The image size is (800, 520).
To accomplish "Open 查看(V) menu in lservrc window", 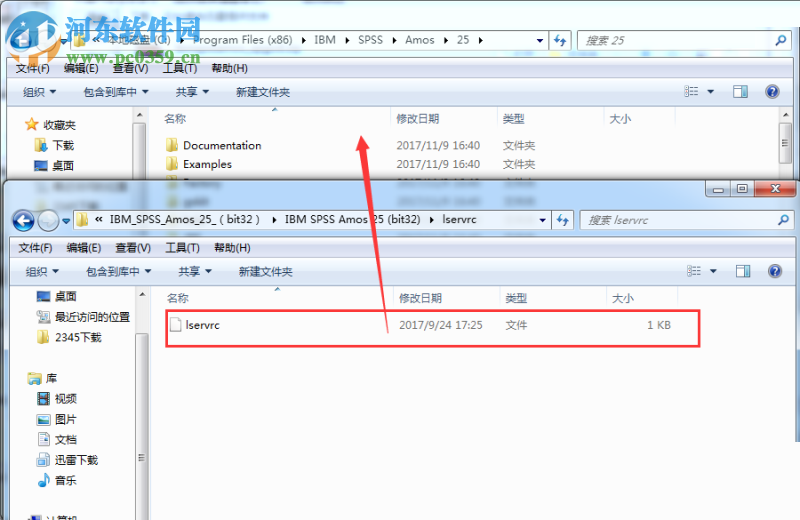I will click(x=133, y=247).
